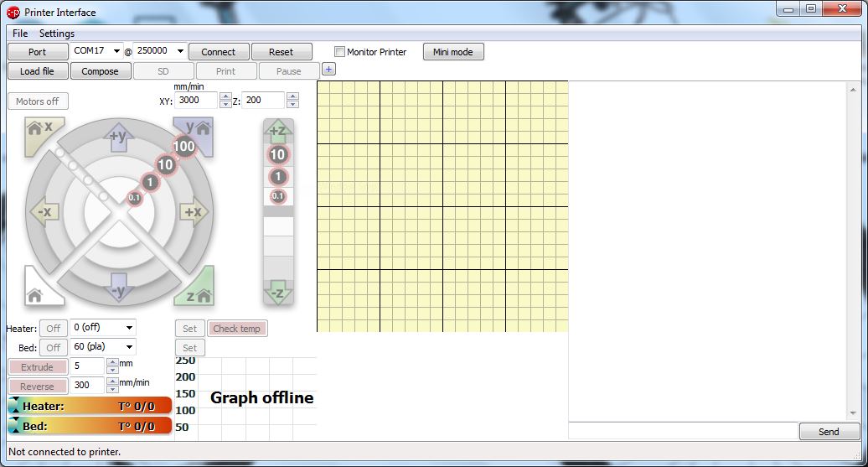868x467 pixels.
Task: Click Set for heater temperature
Action: tap(190, 329)
